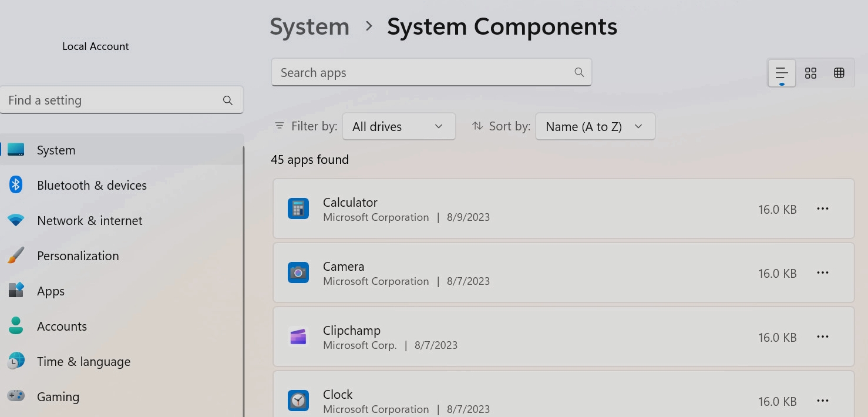Screen dimensions: 868x417
Task: Click the Calculator app icon
Action: 298,208
